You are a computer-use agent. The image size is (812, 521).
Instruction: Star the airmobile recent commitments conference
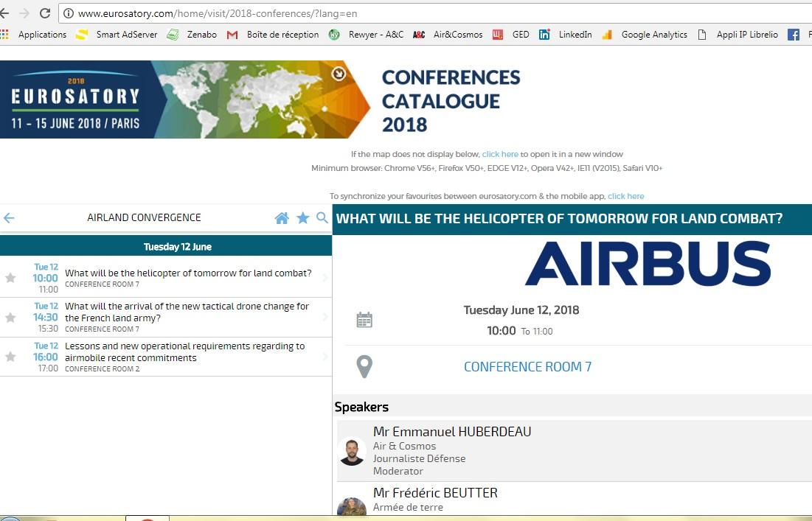(10, 357)
